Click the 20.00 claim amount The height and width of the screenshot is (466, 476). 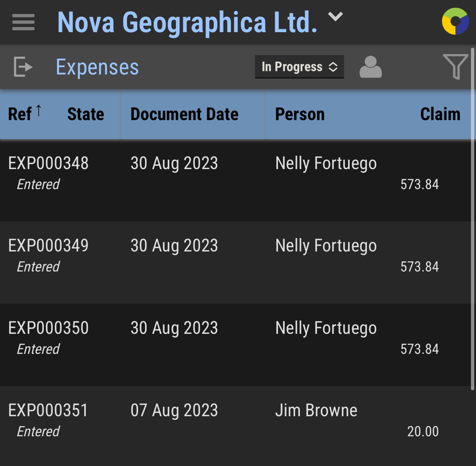423,432
